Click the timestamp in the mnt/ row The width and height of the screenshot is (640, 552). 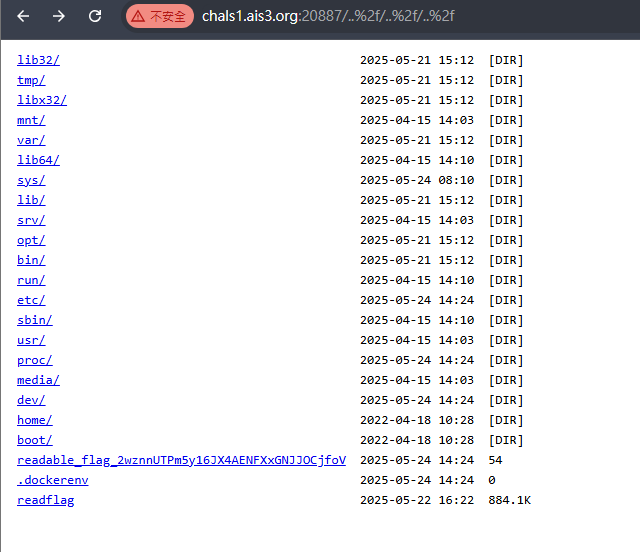[417, 120]
